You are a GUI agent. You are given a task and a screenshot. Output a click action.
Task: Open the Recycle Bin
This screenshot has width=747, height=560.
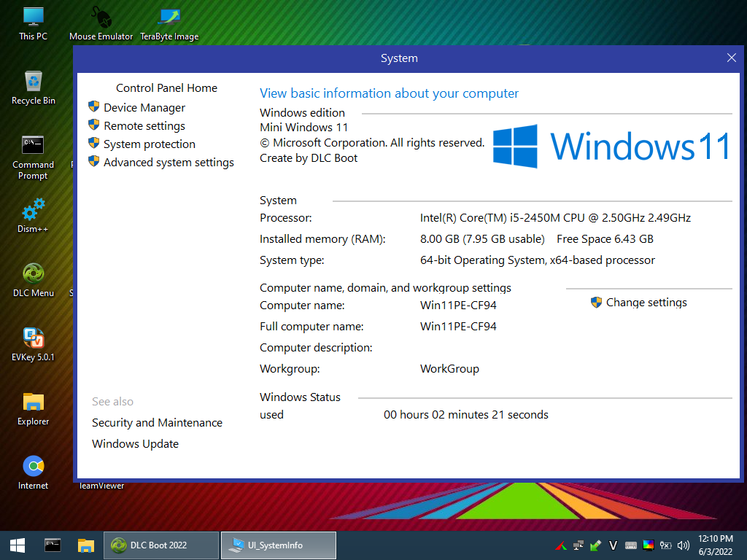click(34, 87)
